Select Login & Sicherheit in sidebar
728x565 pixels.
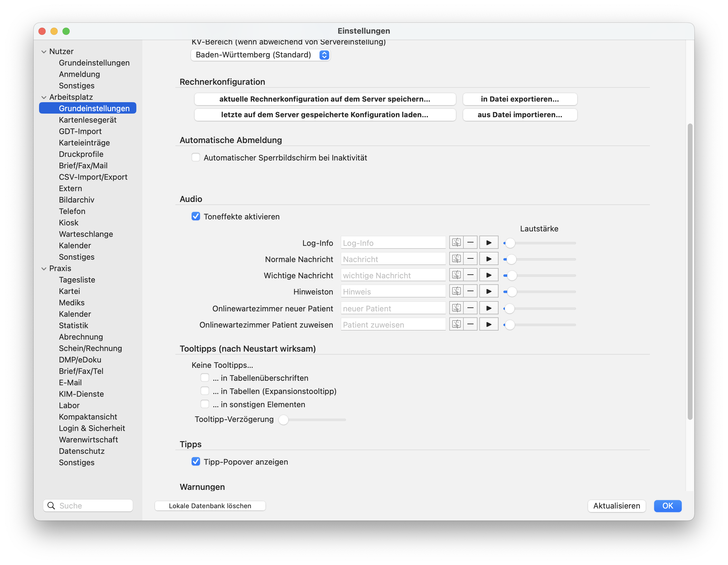(92, 428)
